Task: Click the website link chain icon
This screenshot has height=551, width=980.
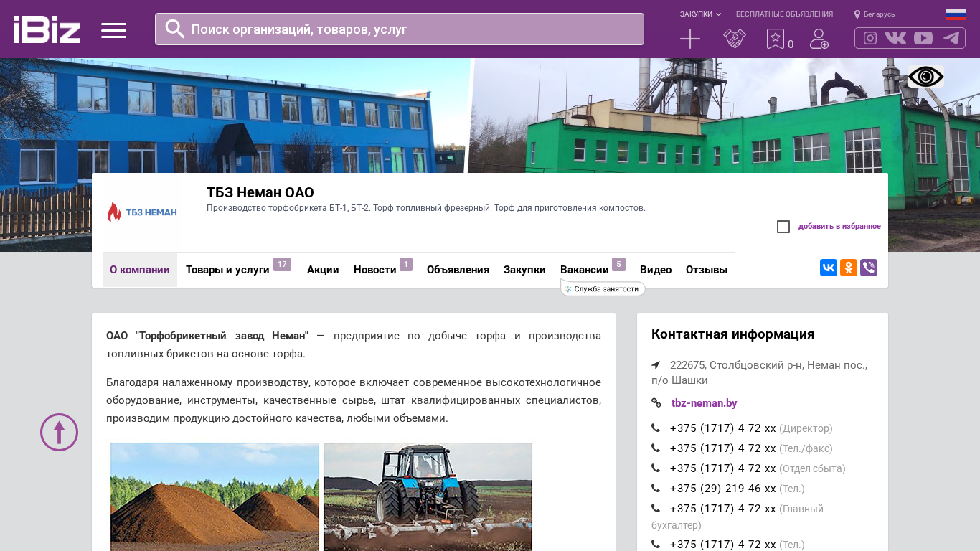Action: coord(656,403)
